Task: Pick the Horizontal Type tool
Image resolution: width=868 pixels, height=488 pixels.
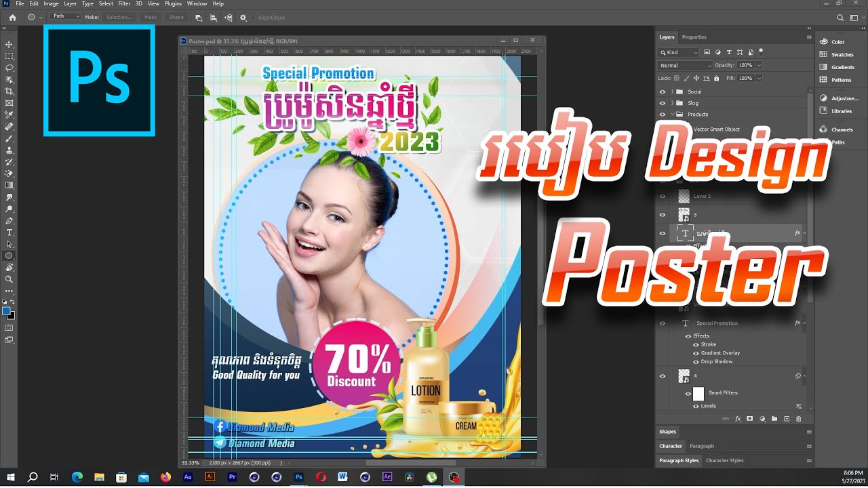Action: click(x=9, y=232)
